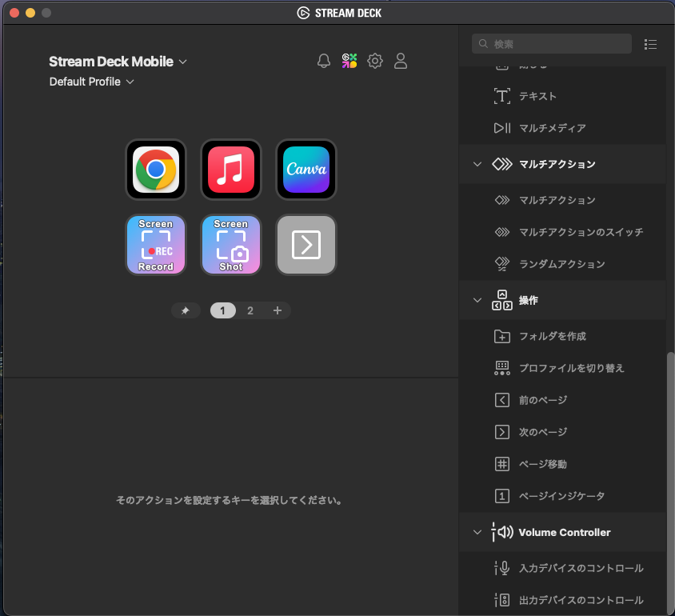Select the マルチメディア action
The image size is (675, 616).
pyautogui.click(x=562, y=128)
